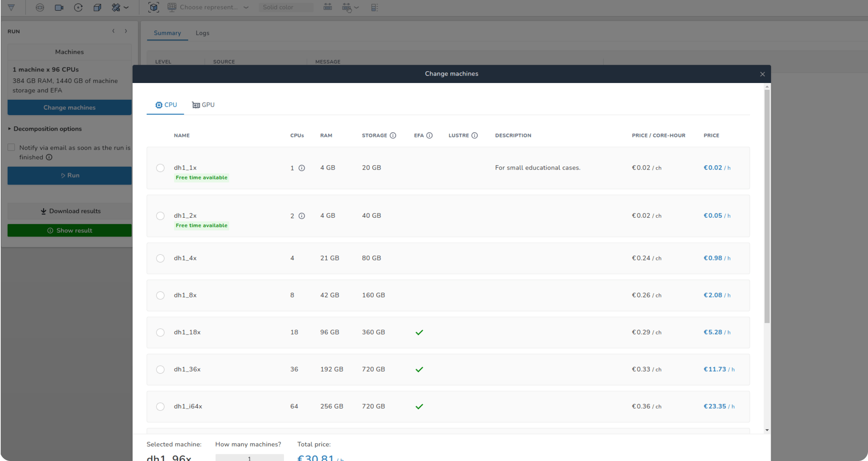Activate the measurement ruler tool
This screenshot has width=868, height=461.
(x=116, y=7)
